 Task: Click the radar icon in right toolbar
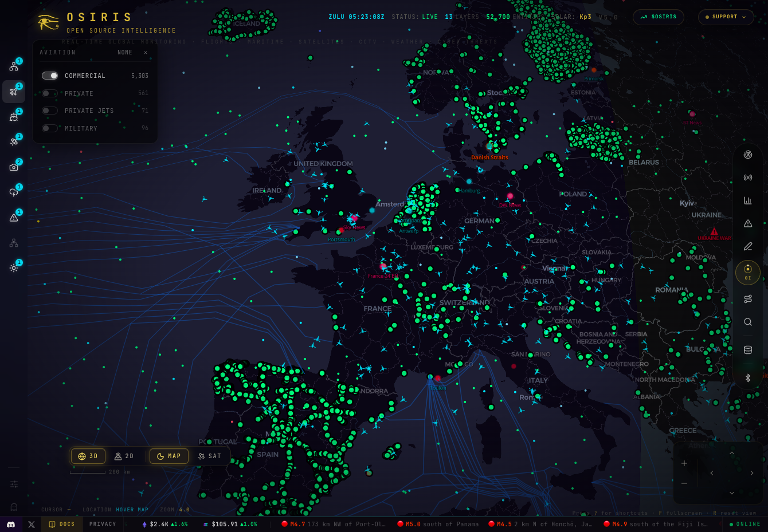click(x=748, y=155)
